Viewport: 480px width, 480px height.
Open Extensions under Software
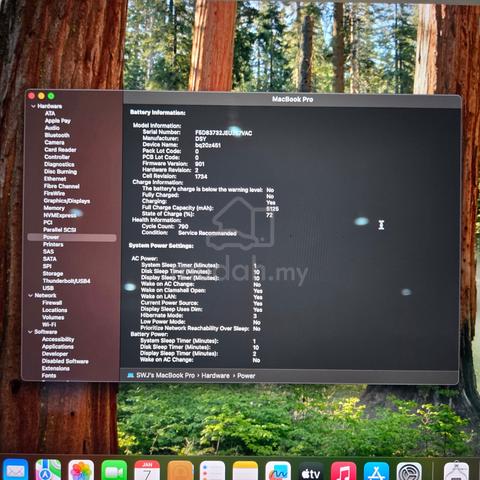pos(56,368)
